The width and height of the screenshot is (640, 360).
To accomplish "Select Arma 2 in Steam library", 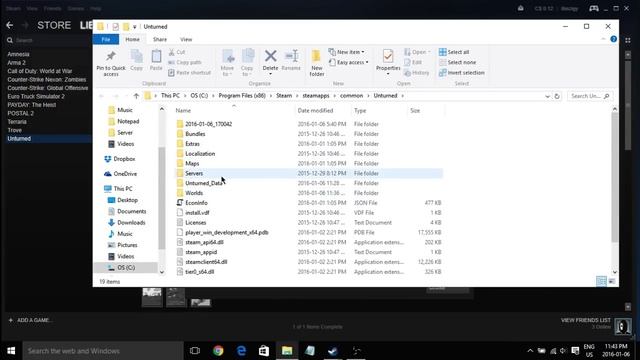I will [16, 62].
